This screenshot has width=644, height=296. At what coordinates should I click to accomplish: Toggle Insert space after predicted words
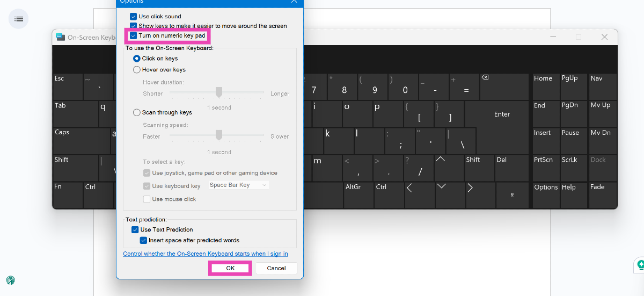pos(143,240)
